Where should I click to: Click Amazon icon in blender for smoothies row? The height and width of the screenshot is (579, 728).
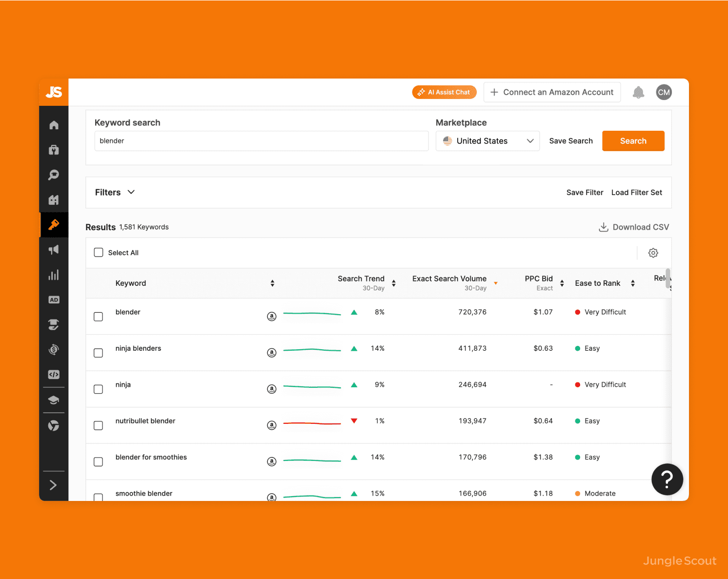(x=272, y=461)
